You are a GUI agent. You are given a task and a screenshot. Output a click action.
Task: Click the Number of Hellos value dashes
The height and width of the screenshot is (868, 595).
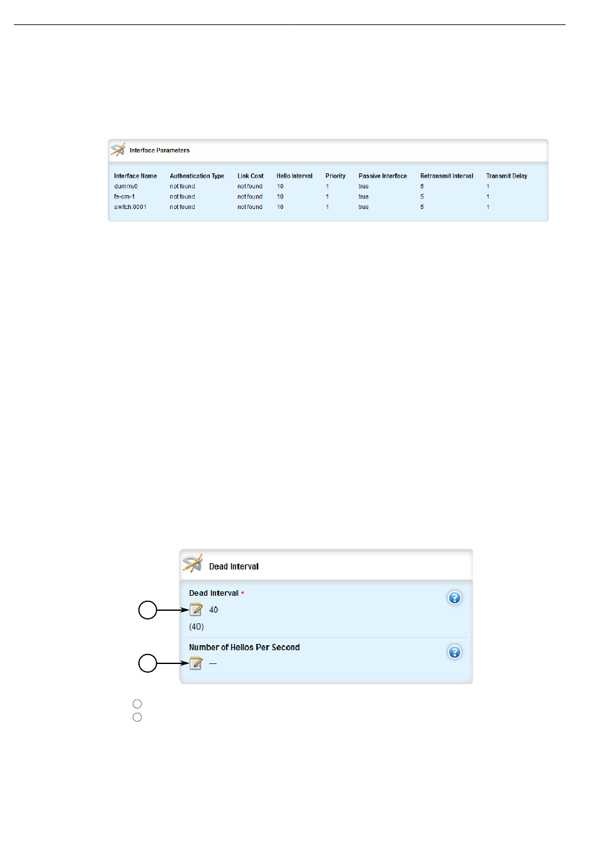click(x=213, y=663)
